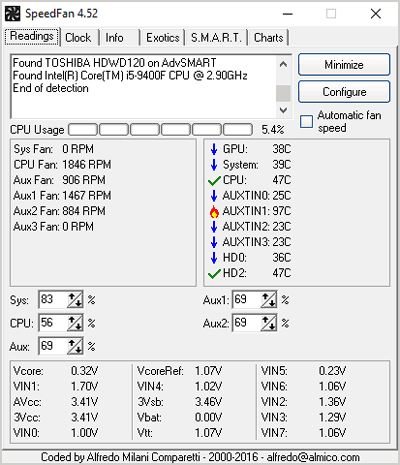
Task: Click the green checkmark beside HD2
Action: tap(214, 274)
